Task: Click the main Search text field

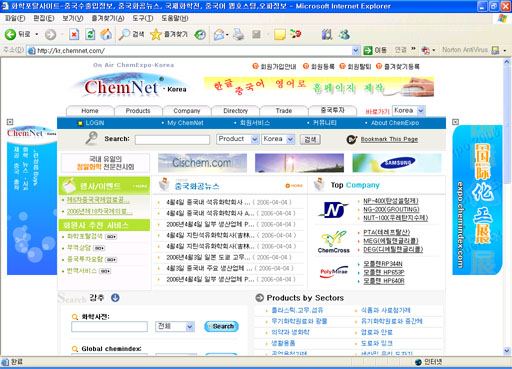Action: pyautogui.click(x=172, y=139)
